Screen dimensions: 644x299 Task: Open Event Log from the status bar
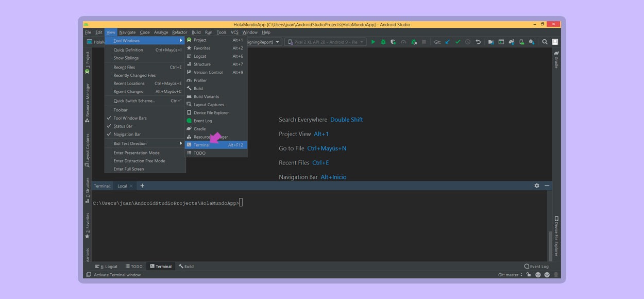[536, 267]
